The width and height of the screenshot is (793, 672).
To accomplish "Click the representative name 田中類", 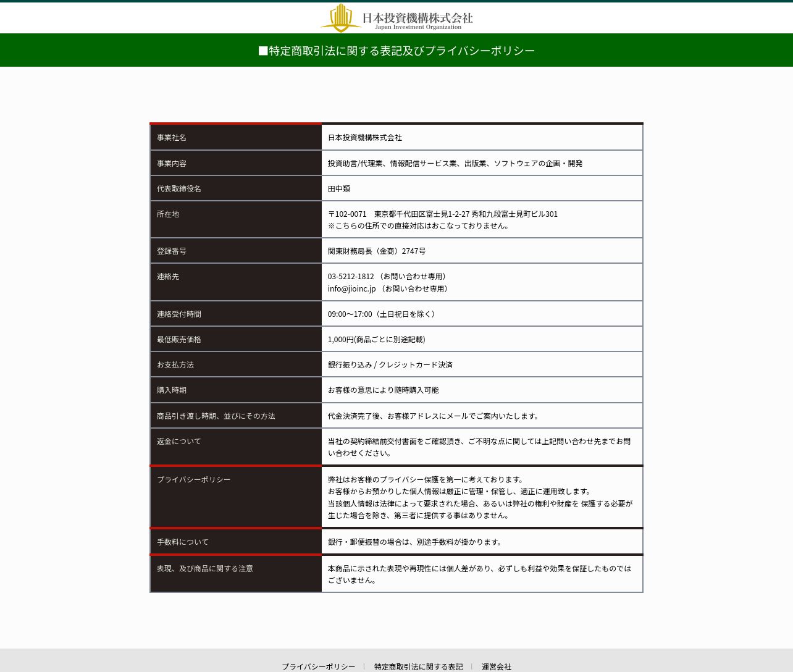I will (x=339, y=189).
